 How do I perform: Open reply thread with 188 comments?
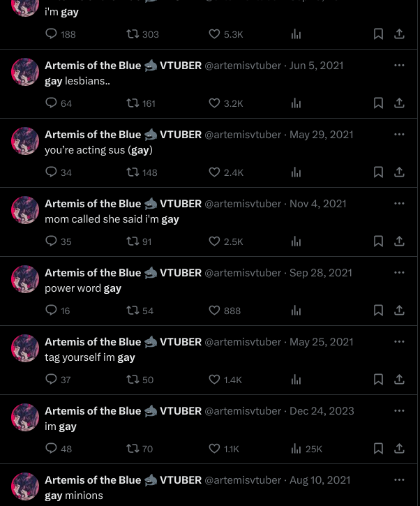click(60, 34)
